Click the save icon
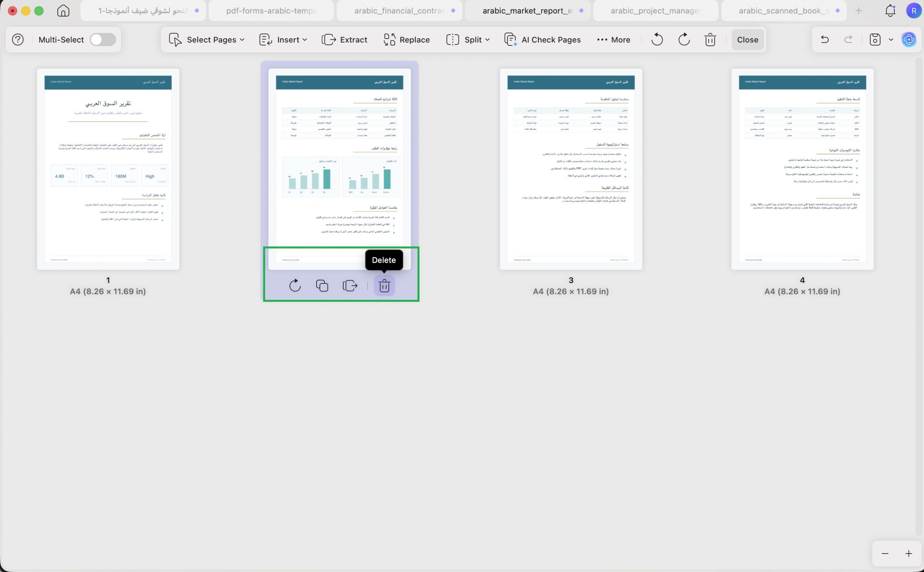924x572 pixels. tap(875, 39)
